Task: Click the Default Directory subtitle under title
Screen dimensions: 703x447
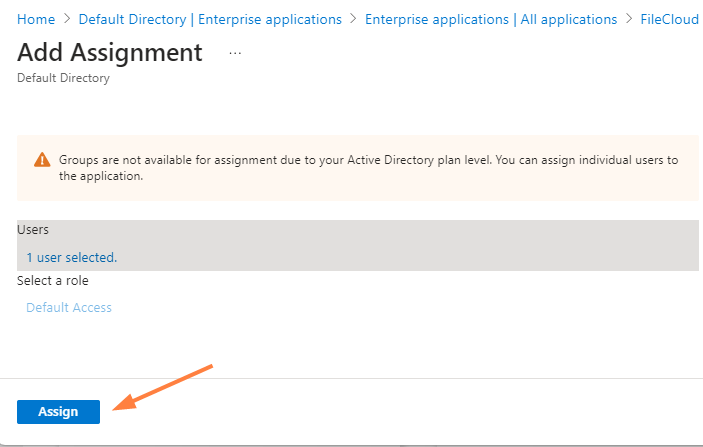Action: pos(63,78)
